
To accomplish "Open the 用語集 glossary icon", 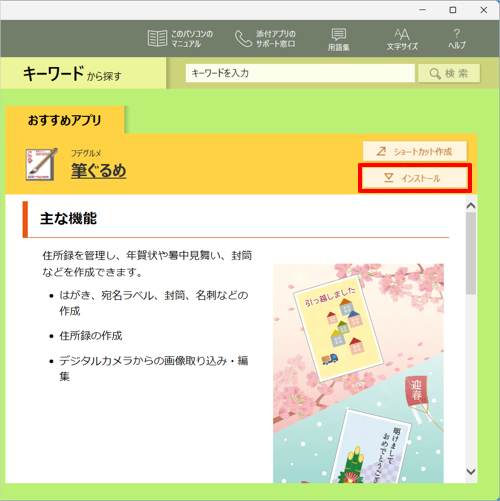I will [339, 34].
